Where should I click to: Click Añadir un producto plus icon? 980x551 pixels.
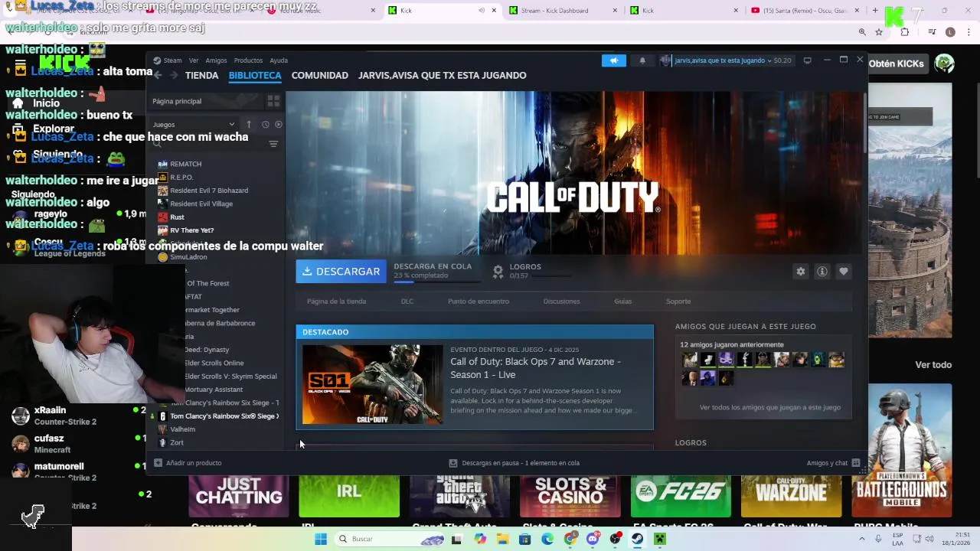(158, 462)
